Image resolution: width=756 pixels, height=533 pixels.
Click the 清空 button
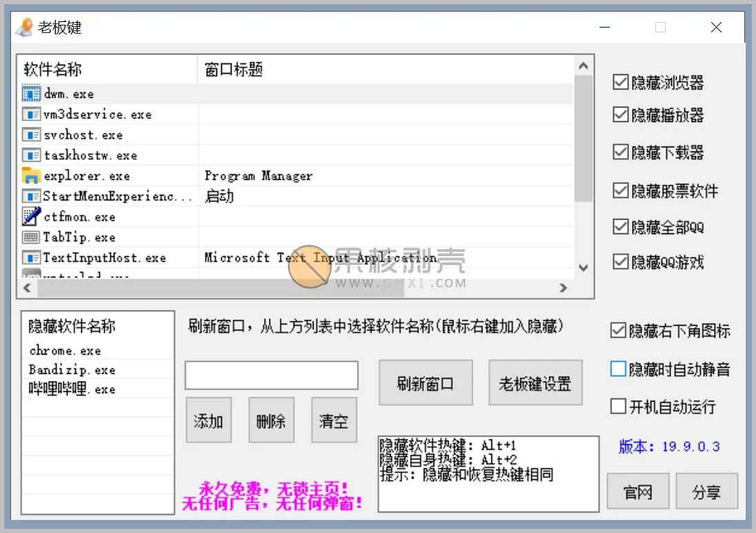point(334,420)
